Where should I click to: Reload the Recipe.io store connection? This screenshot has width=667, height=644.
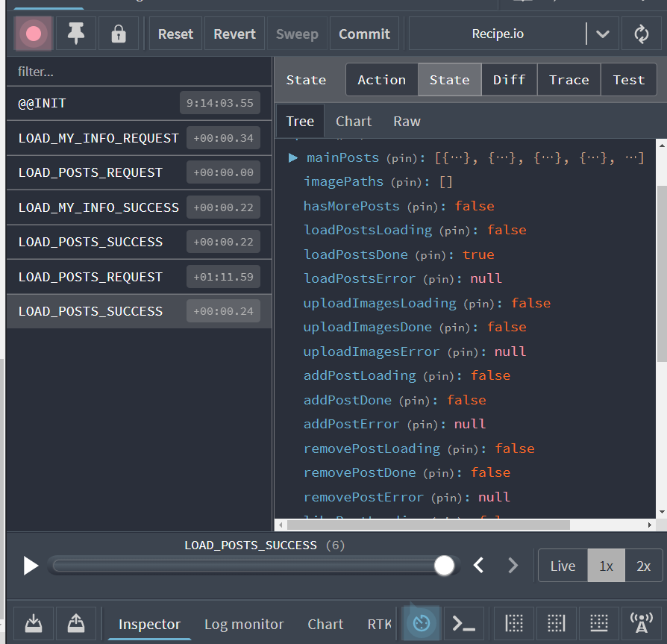[642, 33]
